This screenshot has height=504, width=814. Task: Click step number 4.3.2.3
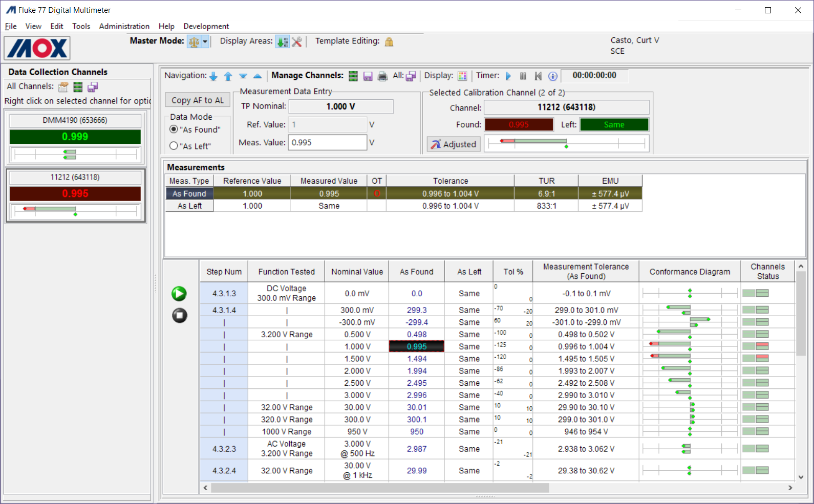coord(224,449)
